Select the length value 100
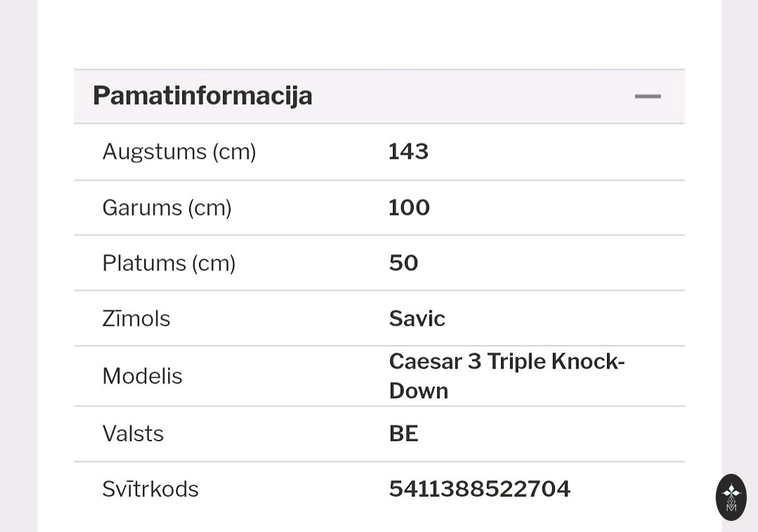758x532 pixels. coord(409,208)
